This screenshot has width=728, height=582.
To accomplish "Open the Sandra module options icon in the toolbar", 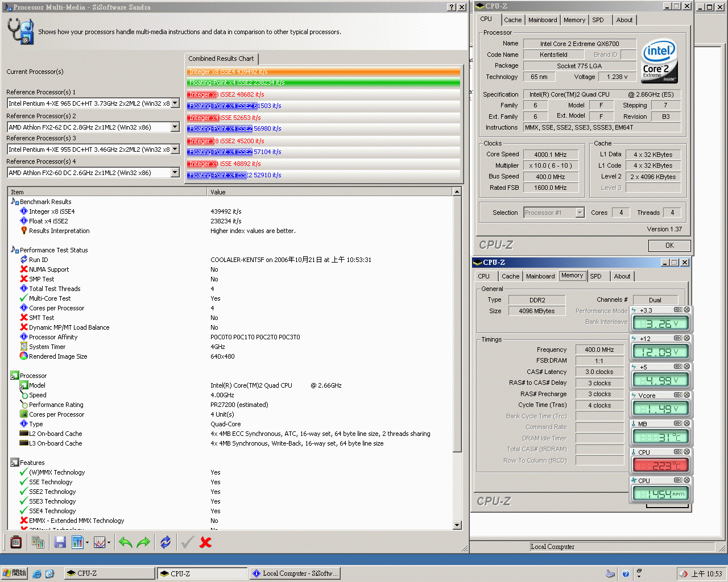I will [x=16, y=542].
